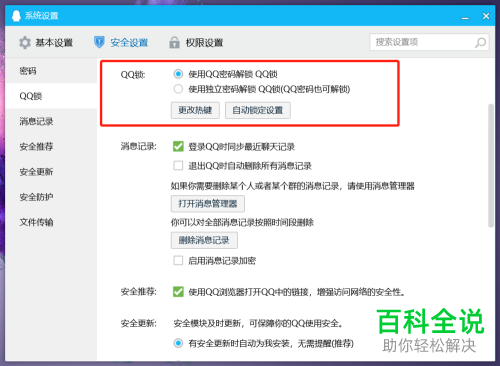Click the lock icon for 权限设置
The image size is (500, 366).
[174, 42]
